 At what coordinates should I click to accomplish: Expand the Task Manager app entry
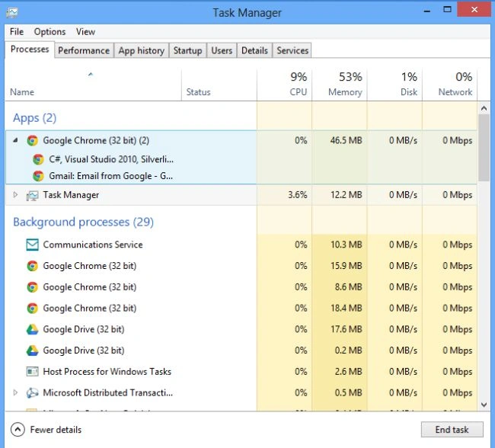15,195
